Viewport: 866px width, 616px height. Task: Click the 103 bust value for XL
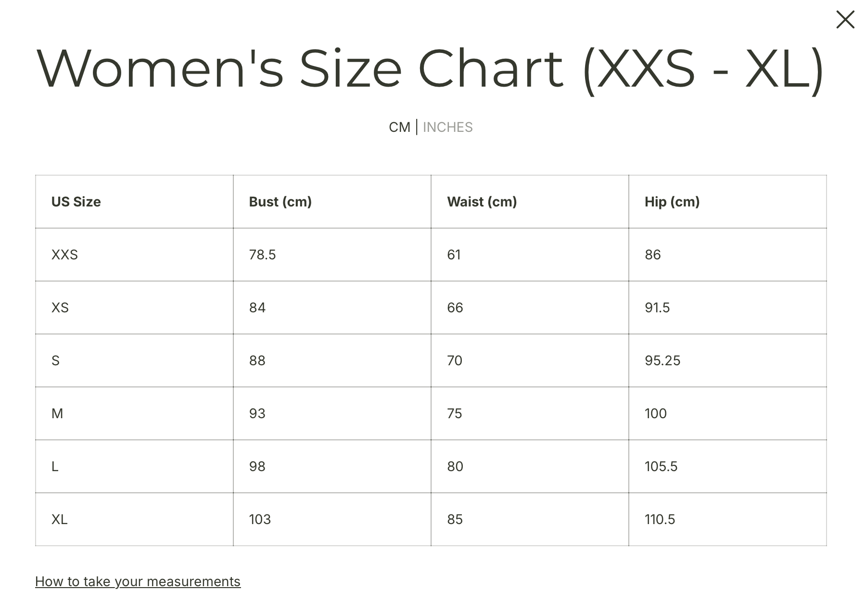coord(260,519)
